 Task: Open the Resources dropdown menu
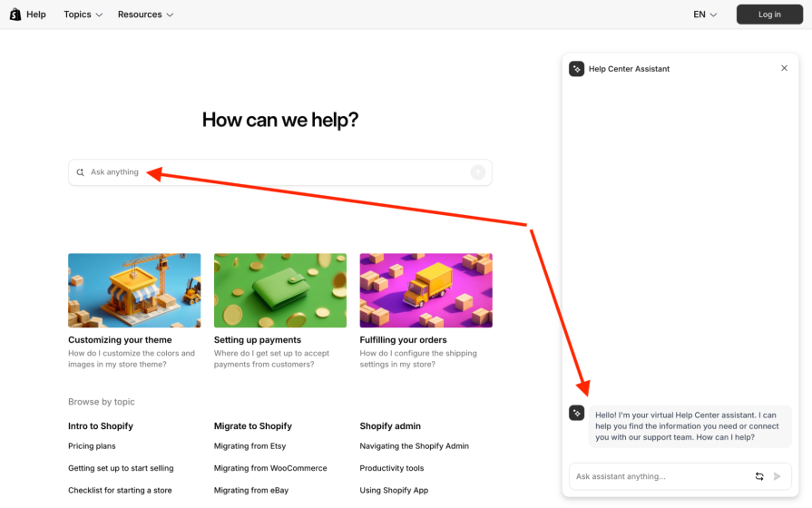(145, 15)
